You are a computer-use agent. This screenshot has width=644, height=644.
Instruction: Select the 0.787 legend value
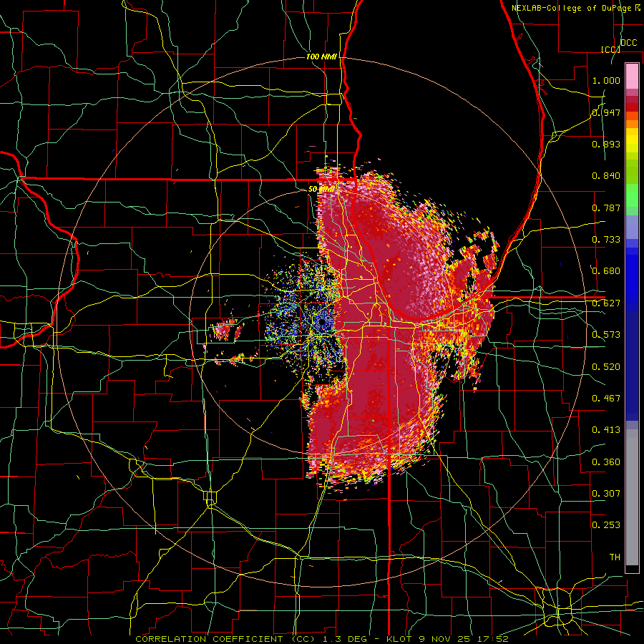[606, 208]
